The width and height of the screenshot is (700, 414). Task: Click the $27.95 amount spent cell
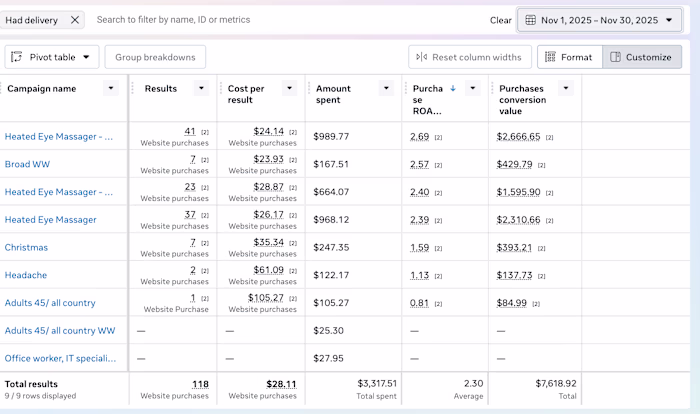[329, 358]
